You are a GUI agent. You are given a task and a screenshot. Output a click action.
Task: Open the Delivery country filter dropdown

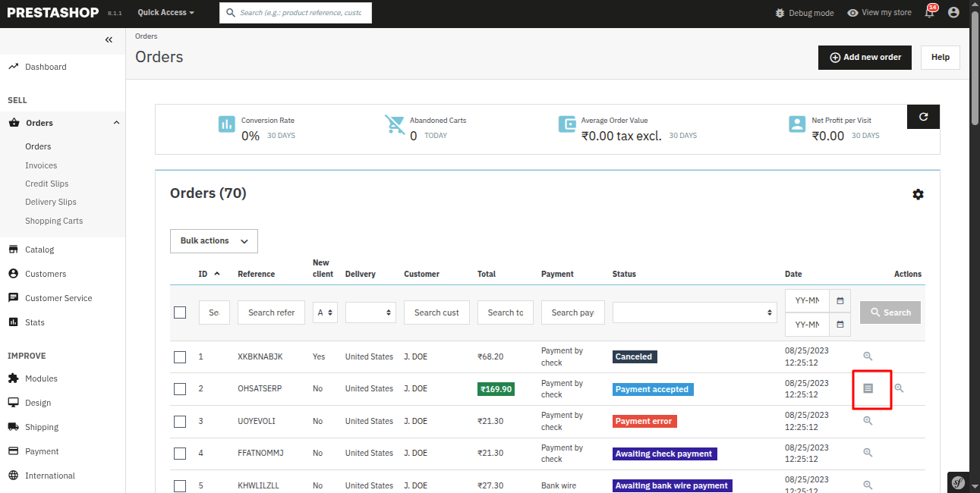pos(370,312)
